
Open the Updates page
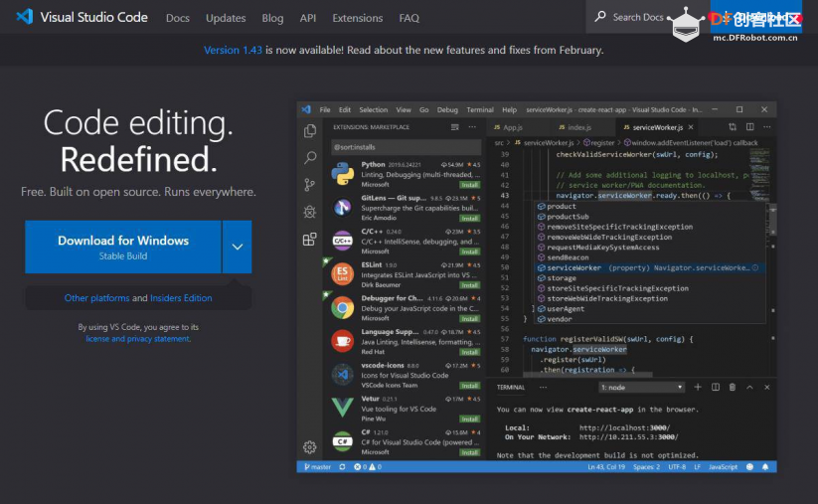[226, 18]
